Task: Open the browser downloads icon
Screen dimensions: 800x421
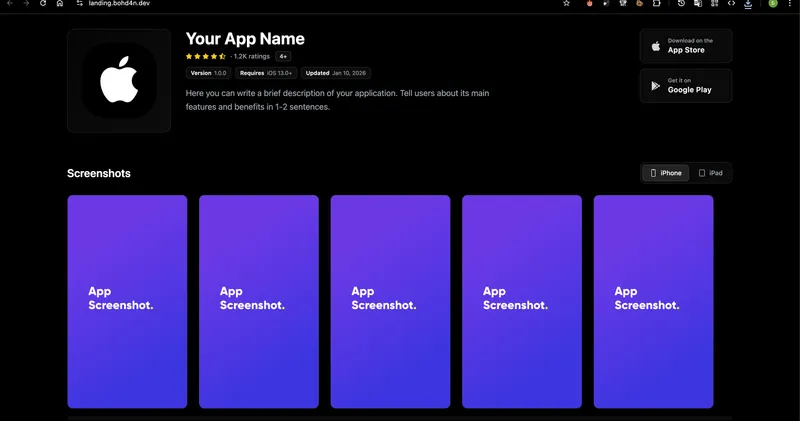Action: pos(748,4)
